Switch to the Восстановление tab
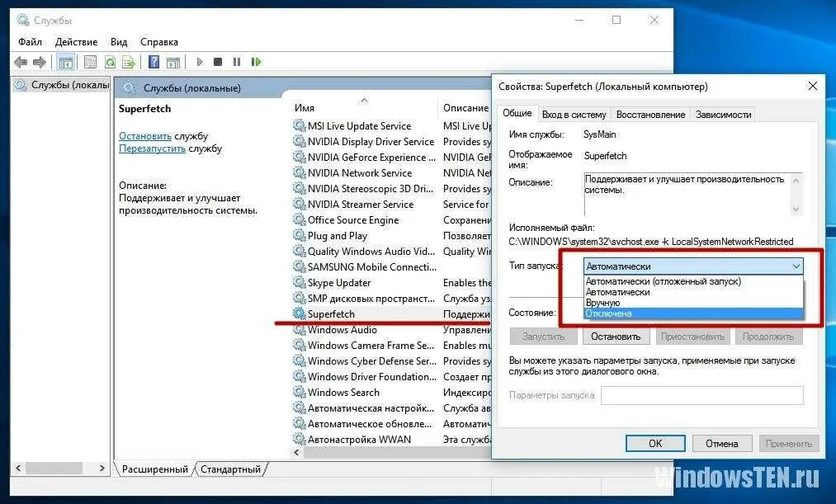 650,115
